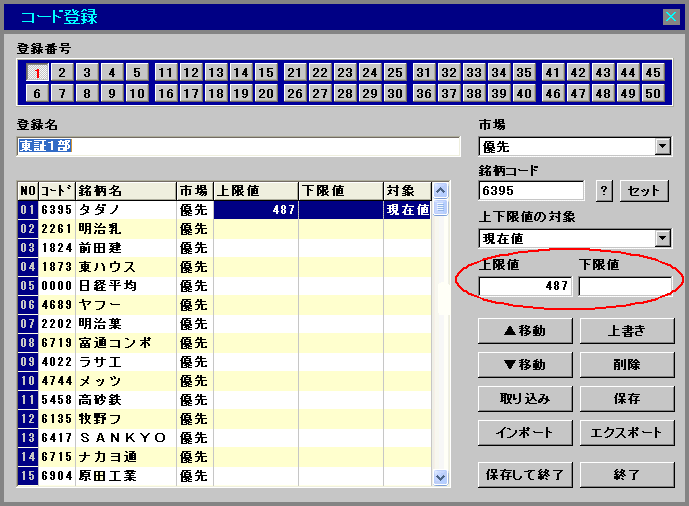Select row 08 富通コンポ
This screenshot has height=506, width=689.
coord(224,343)
